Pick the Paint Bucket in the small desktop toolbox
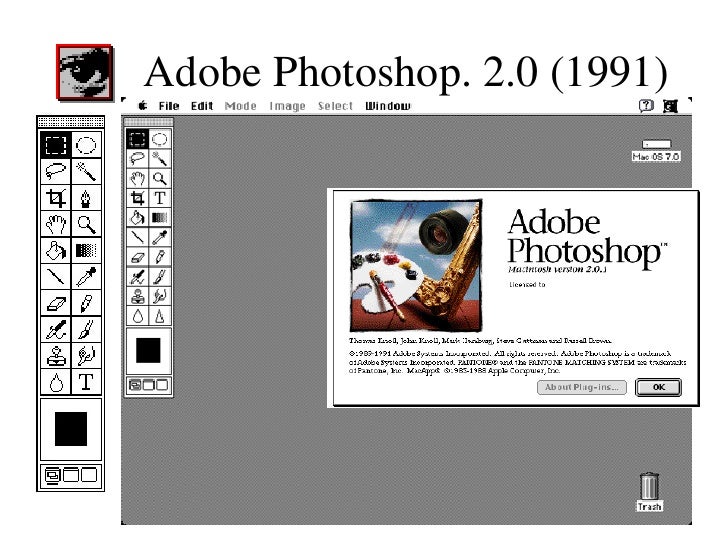This screenshot has height=546, width=728. pyautogui.click(x=137, y=218)
